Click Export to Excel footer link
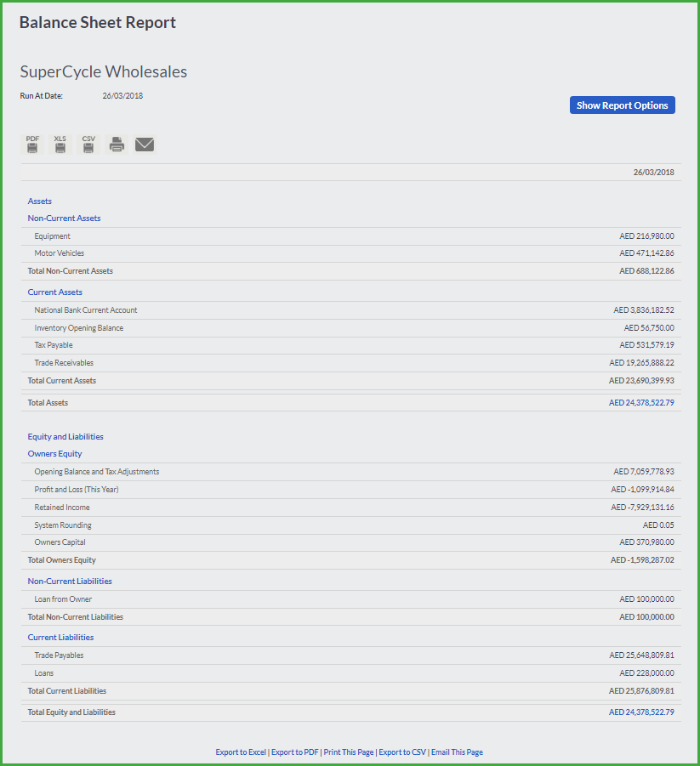700x766 pixels. (x=241, y=752)
